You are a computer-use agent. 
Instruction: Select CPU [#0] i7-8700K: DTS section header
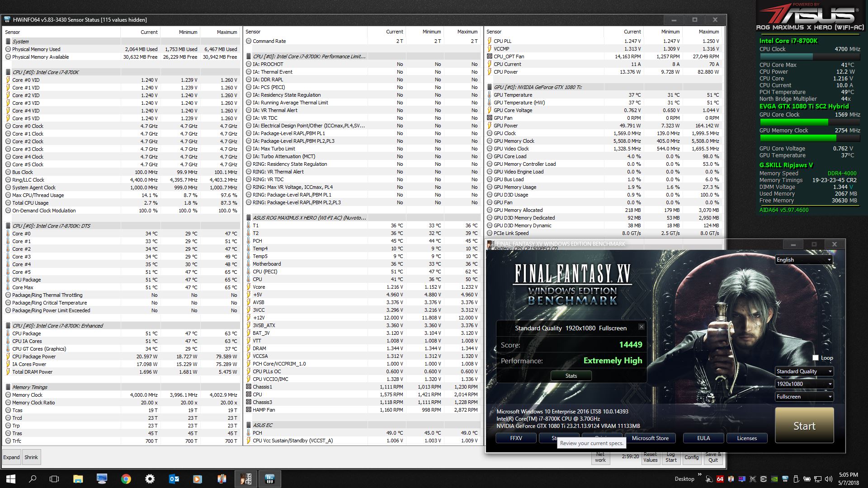pos(121,226)
